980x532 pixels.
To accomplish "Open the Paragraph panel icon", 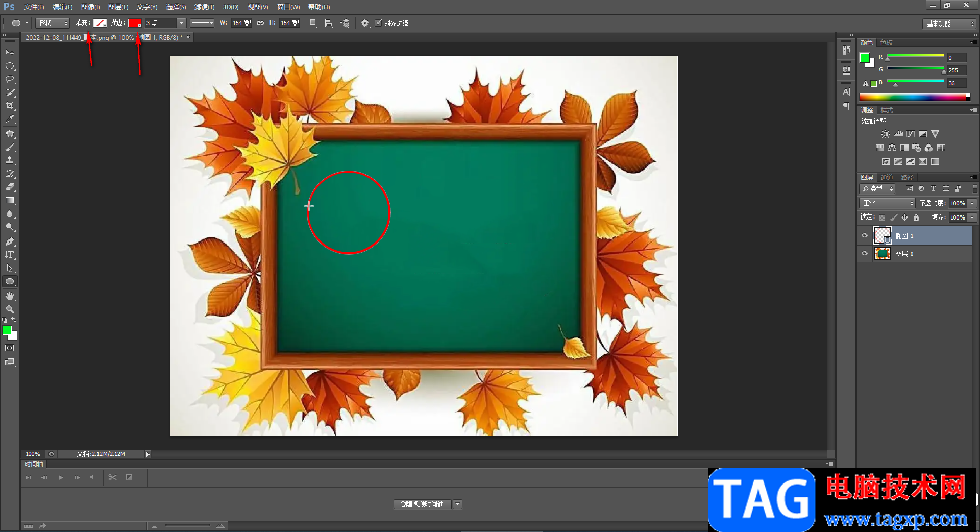I will tap(846, 106).
